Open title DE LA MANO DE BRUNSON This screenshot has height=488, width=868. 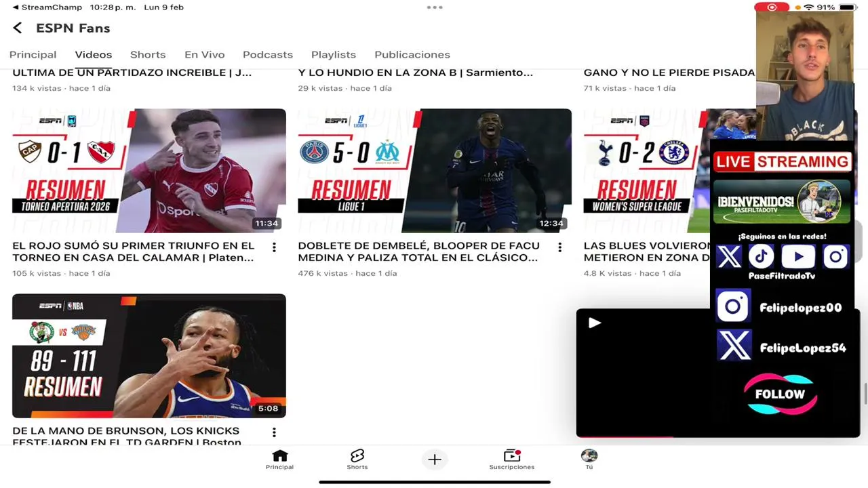(127, 436)
